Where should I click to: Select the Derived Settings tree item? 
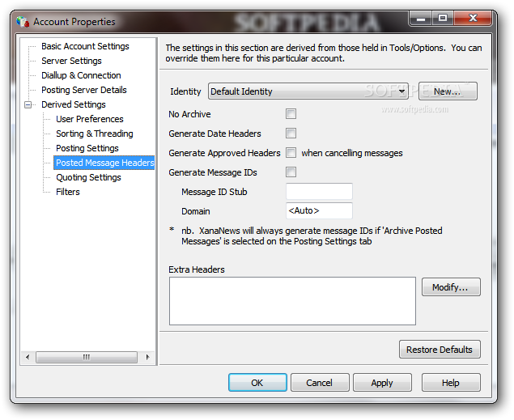tap(74, 104)
